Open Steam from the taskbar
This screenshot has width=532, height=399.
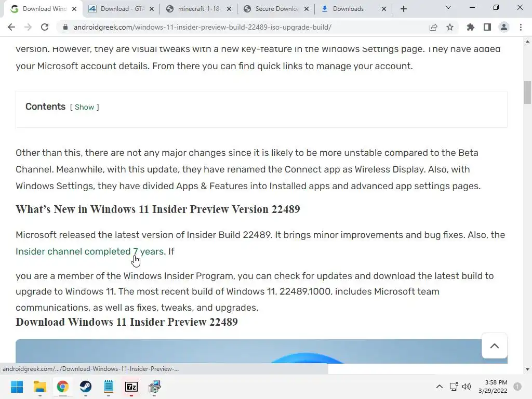click(x=86, y=387)
